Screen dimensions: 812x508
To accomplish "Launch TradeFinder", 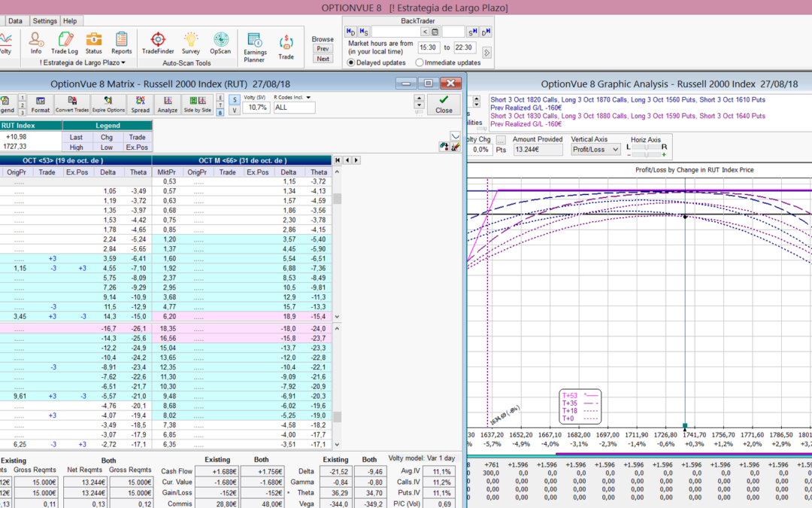I will pos(158,43).
